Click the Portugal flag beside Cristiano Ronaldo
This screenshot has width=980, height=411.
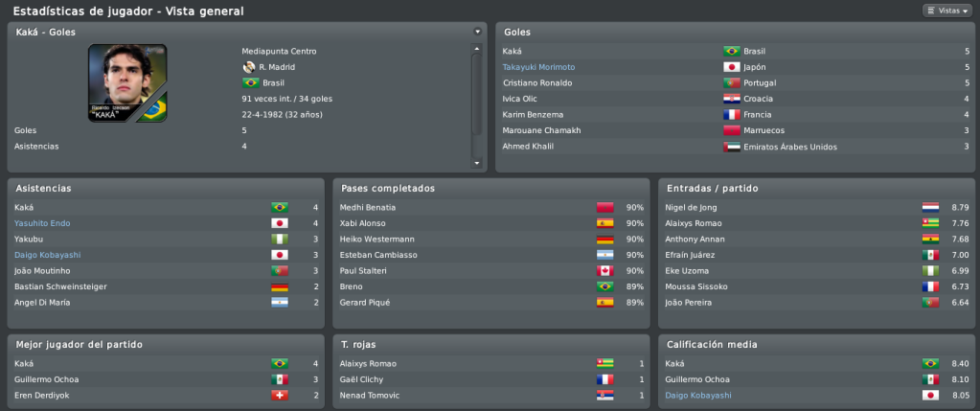(731, 83)
